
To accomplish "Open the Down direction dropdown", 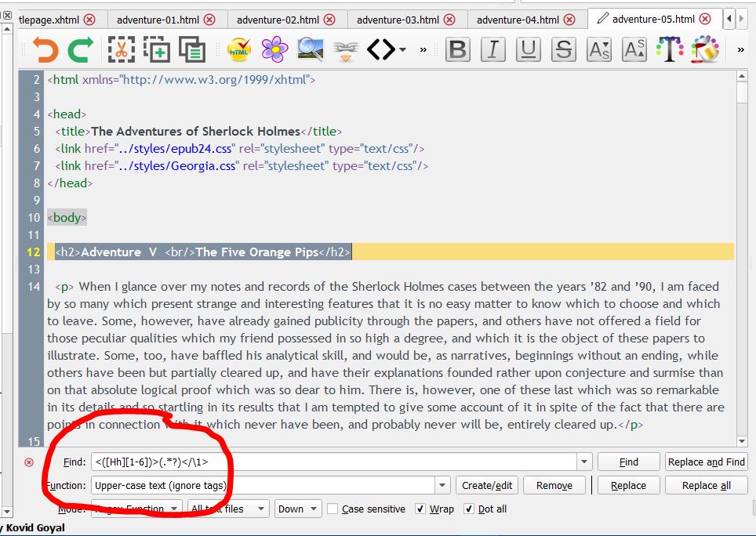I will [298, 509].
